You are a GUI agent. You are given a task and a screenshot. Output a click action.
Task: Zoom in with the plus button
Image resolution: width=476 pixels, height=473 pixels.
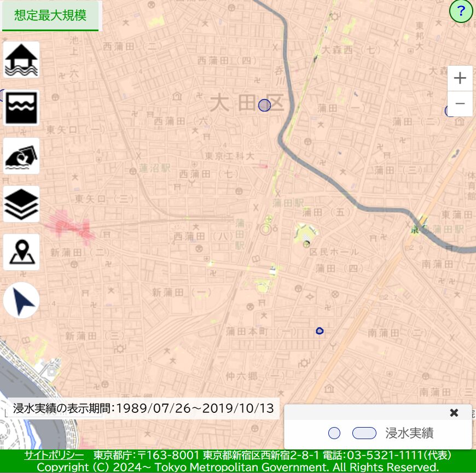point(460,78)
